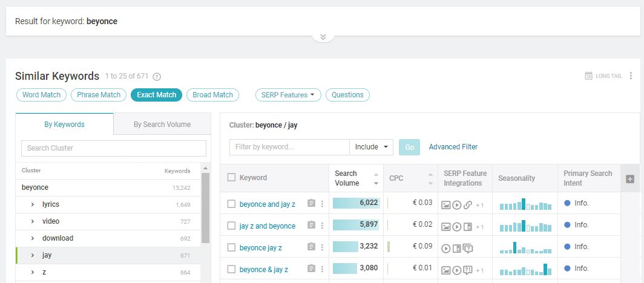Click the cluster list scrollbar thumb
This screenshot has width=644, height=283.
click(x=205, y=208)
